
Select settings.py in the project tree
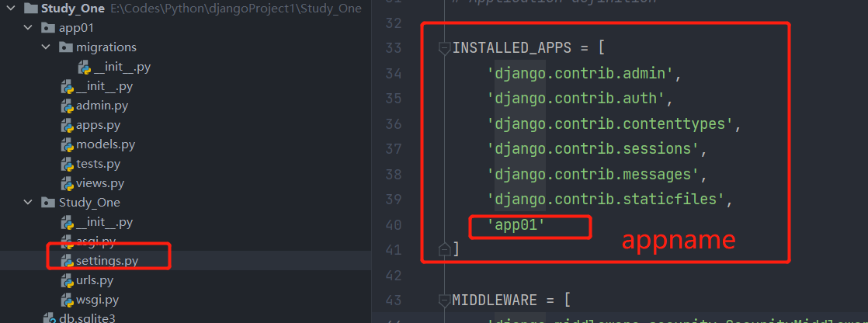107,261
